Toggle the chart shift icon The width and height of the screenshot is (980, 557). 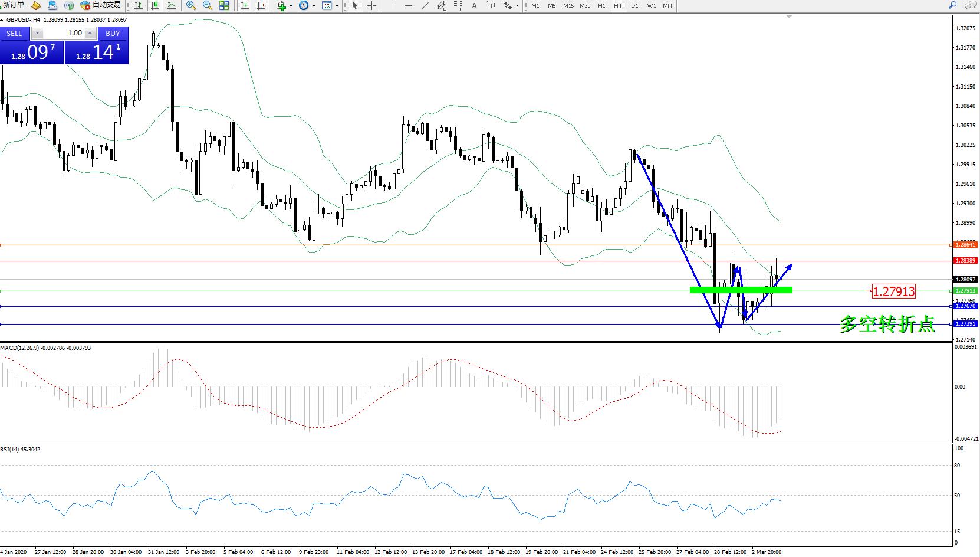[261, 5]
